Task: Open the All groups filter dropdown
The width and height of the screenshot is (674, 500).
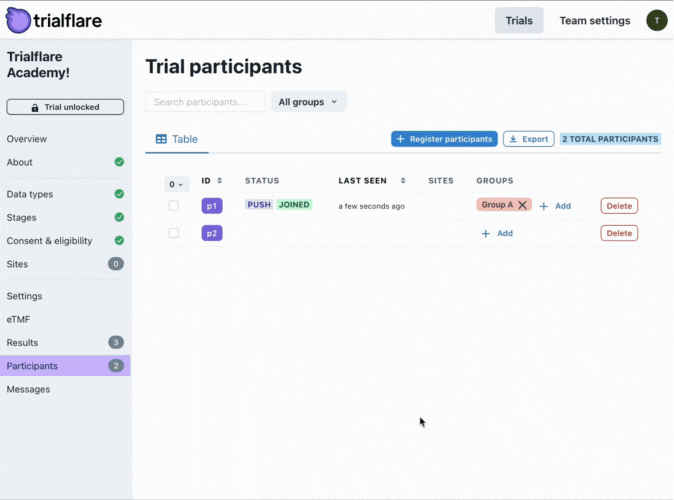Action: coord(308,102)
